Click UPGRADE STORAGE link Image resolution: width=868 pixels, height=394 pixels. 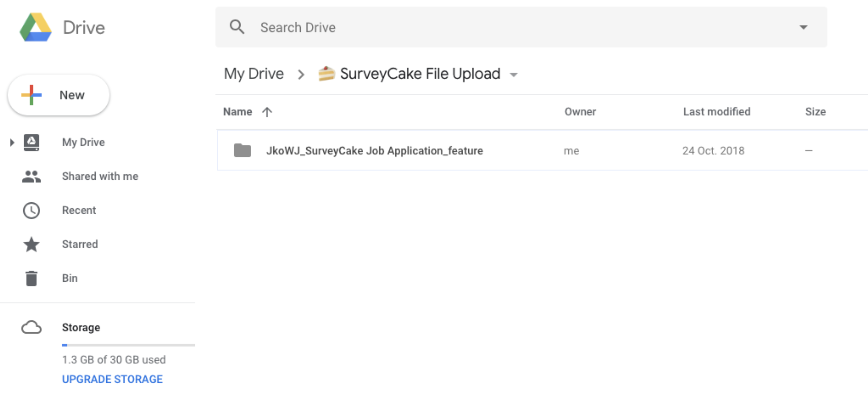click(112, 379)
